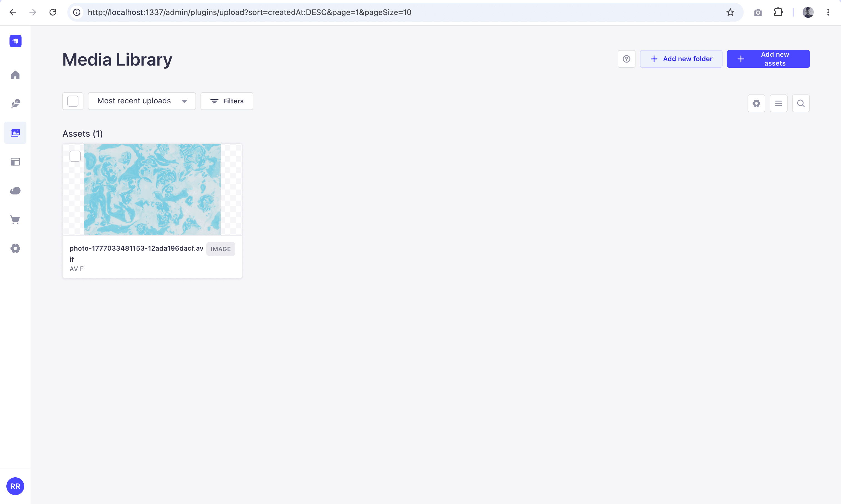Open Settings gear in sidebar
This screenshot has width=841, height=504.
[x=15, y=249]
